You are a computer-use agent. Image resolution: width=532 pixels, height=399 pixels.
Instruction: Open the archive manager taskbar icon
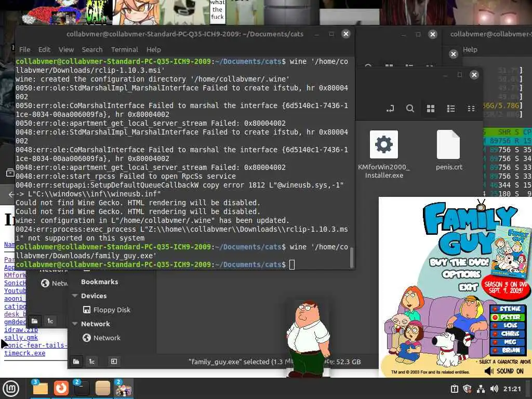[102, 389]
